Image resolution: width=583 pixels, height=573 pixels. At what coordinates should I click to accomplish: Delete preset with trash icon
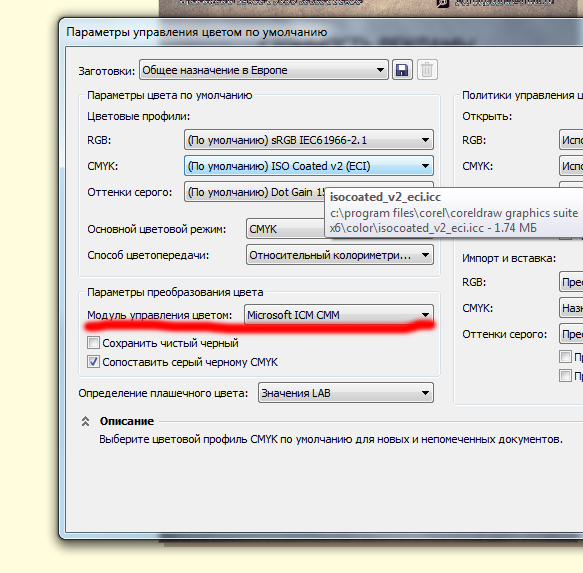[x=427, y=70]
